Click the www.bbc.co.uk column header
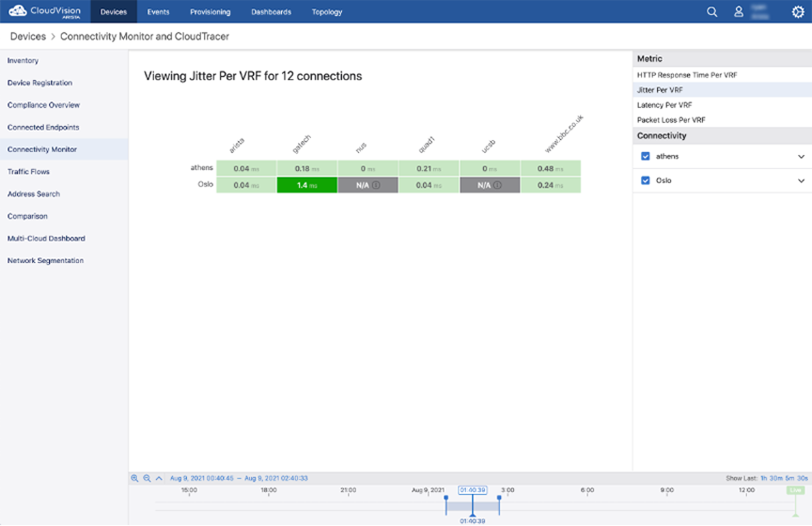 [x=564, y=134]
